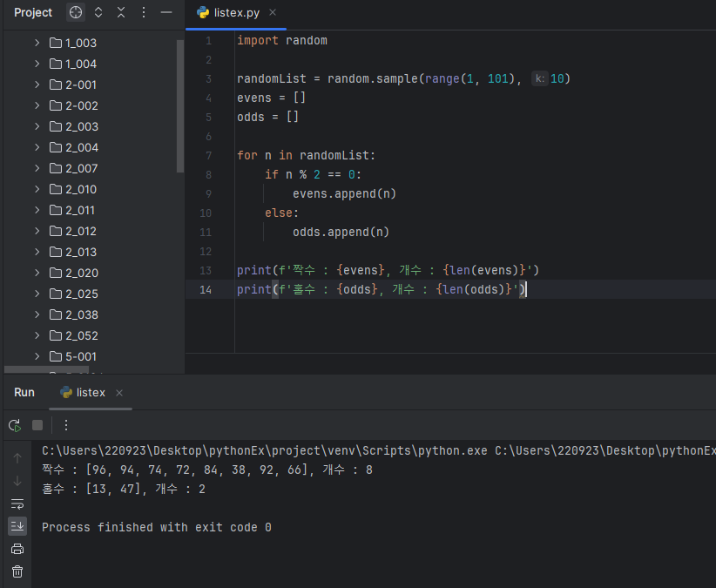Hide the Project tool window

(x=166, y=12)
